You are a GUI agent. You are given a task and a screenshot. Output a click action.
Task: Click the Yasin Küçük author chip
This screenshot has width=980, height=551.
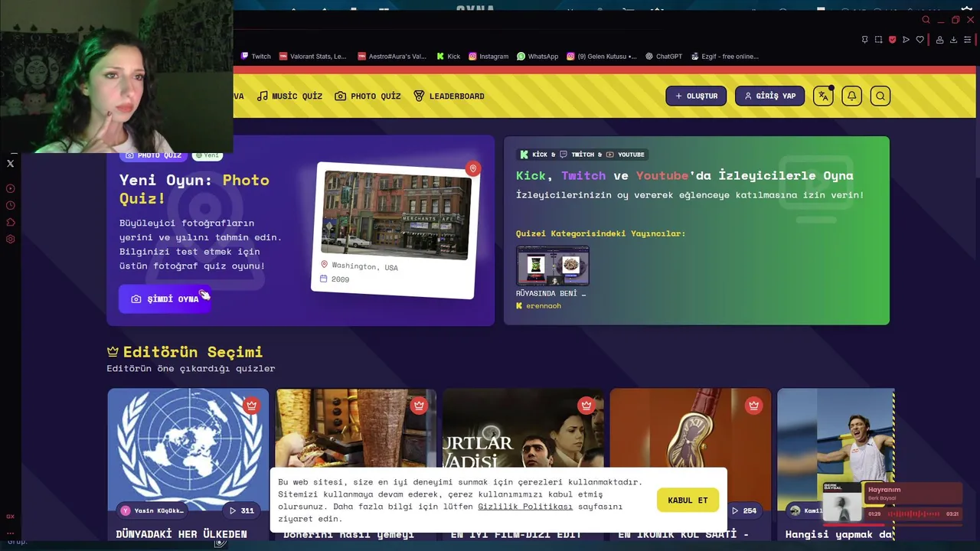152,510
